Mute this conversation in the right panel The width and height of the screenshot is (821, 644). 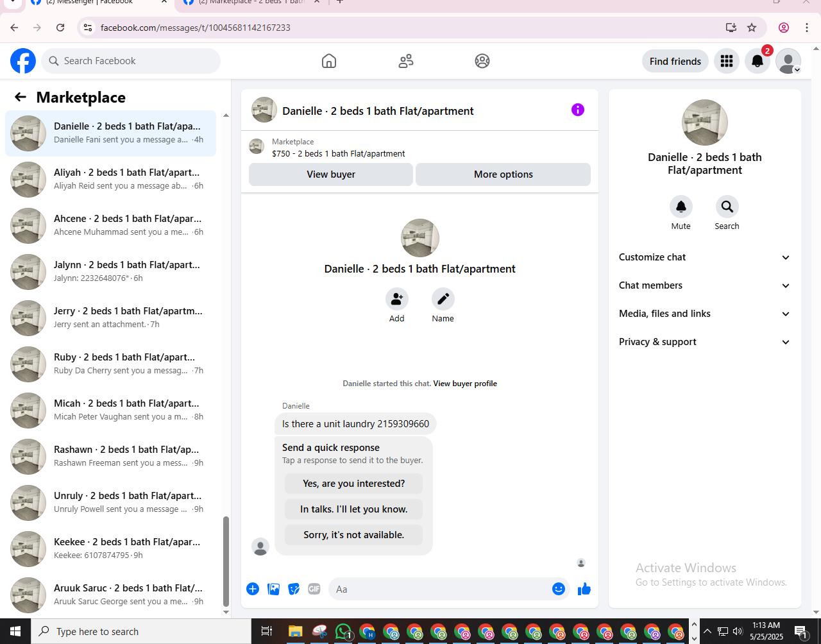tap(681, 207)
